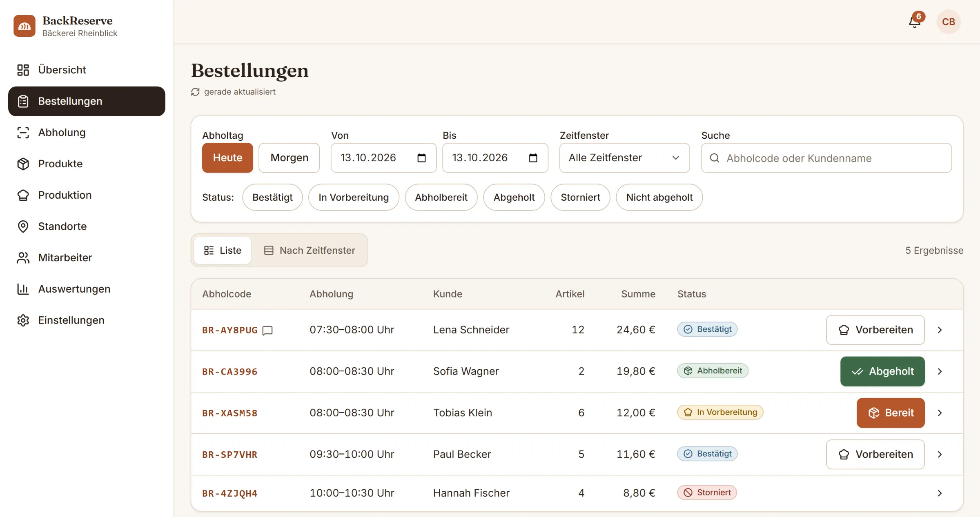980x517 pixels.
Task: Go to Übersicht in the sidebar
Action: pyautogui.click(x=87, y=70)
